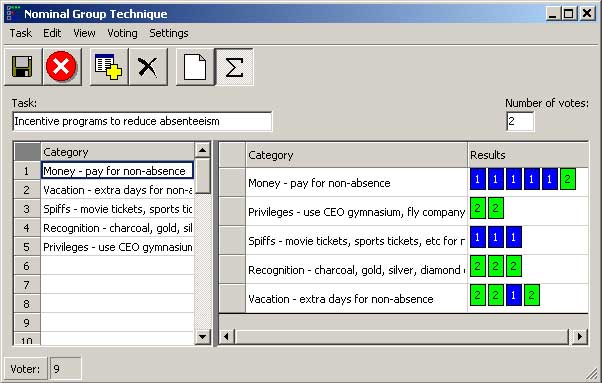Click results row 'Recognition - charcoal, gold, silver'
602x383 pixels.
(x=356, y=270)
